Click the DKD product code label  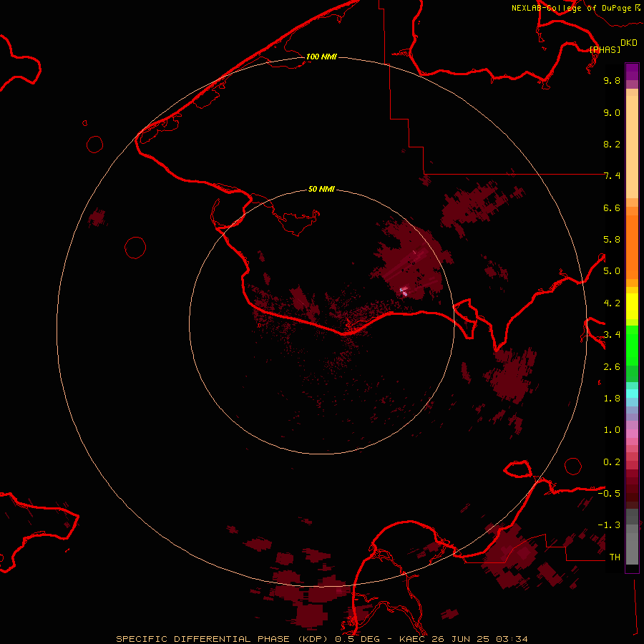[x=629, y=43]
